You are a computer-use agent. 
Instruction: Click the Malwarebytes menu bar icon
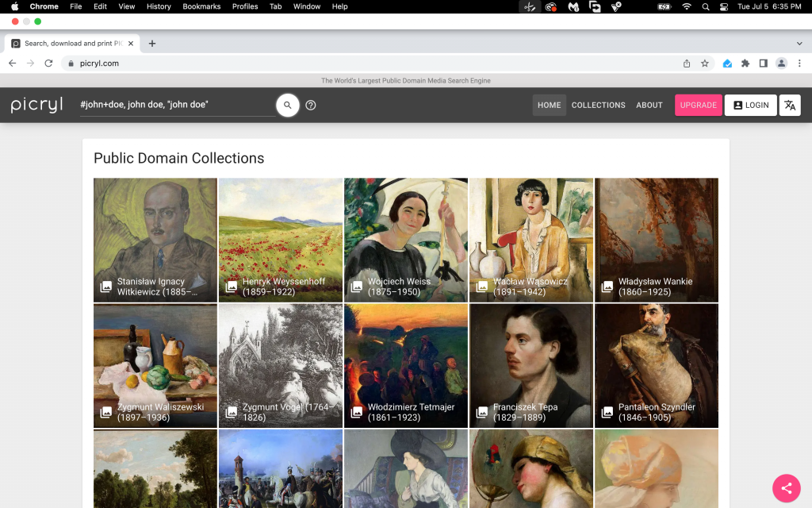(573, 6)
